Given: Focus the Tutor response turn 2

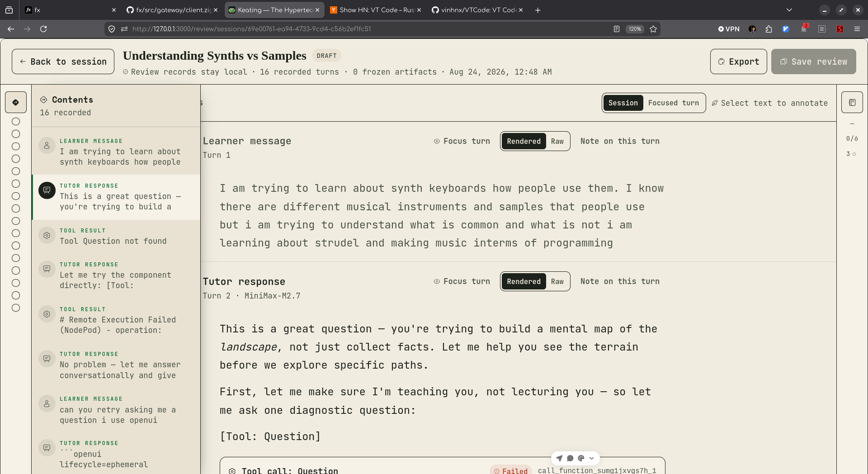Looking at the screenshot, I should coord(462,281).
